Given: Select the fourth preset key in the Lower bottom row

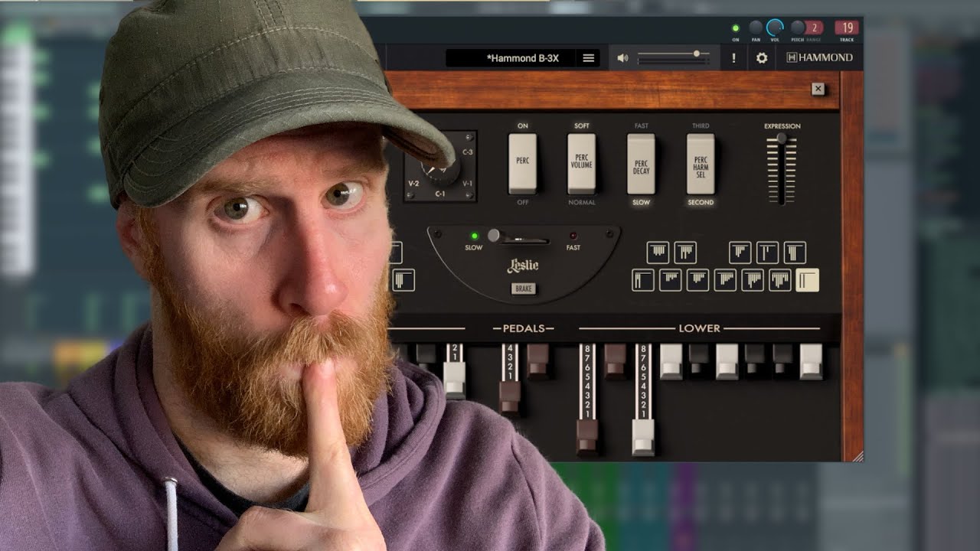Looking at the screenshot, I should point(725,280).
